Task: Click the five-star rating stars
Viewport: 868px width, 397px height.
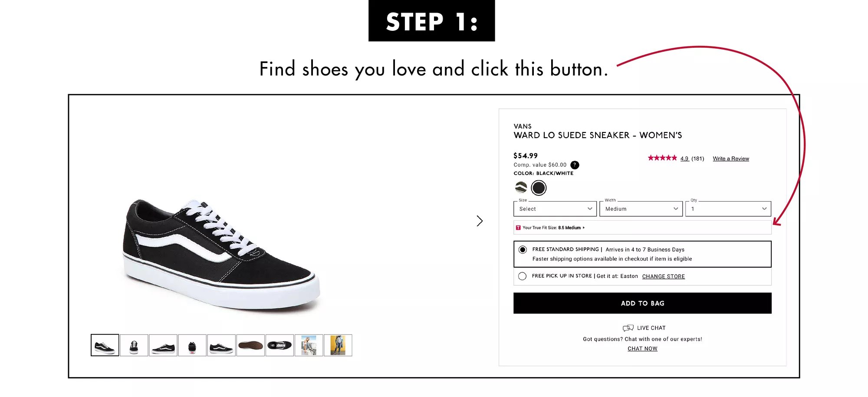Action: [662, 158]
